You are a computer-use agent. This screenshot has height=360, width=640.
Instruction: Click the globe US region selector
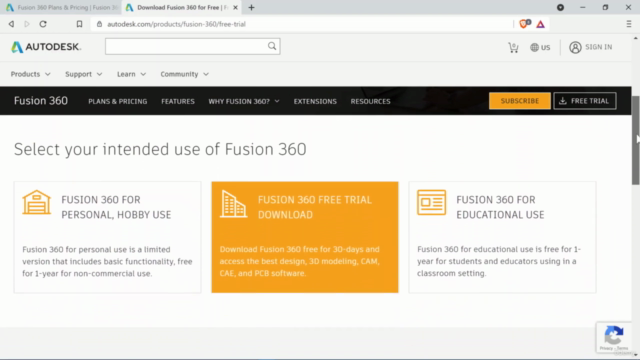tap(540, 47)
